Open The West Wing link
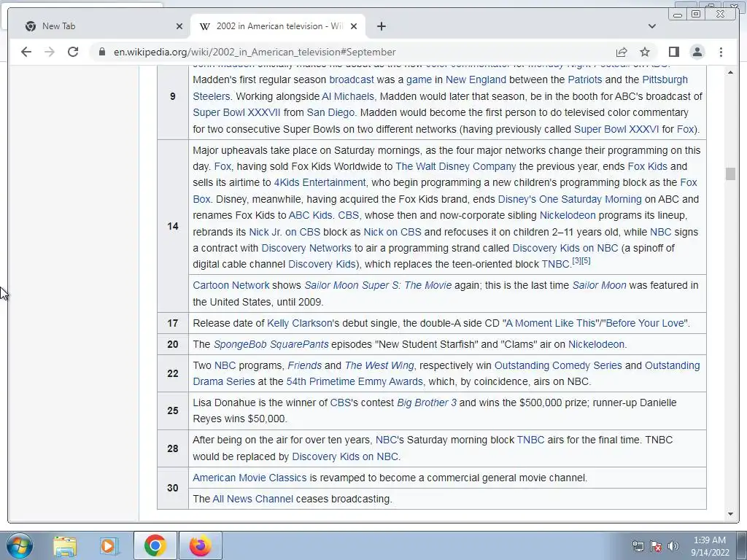This screenshot has height=560, width=747. pyautogui.click(x=379, y=365)
